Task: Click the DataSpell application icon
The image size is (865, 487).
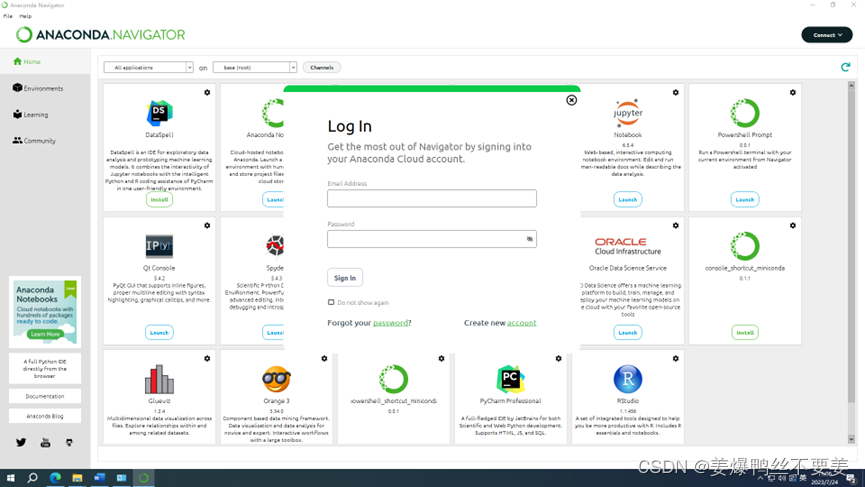Action: (159, 113)
